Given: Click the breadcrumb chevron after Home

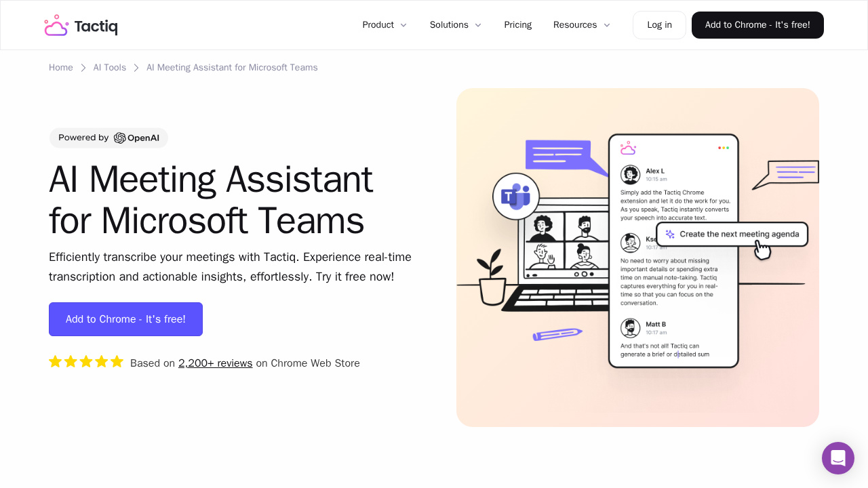Looking at the screenshot, I should [83, 68].
